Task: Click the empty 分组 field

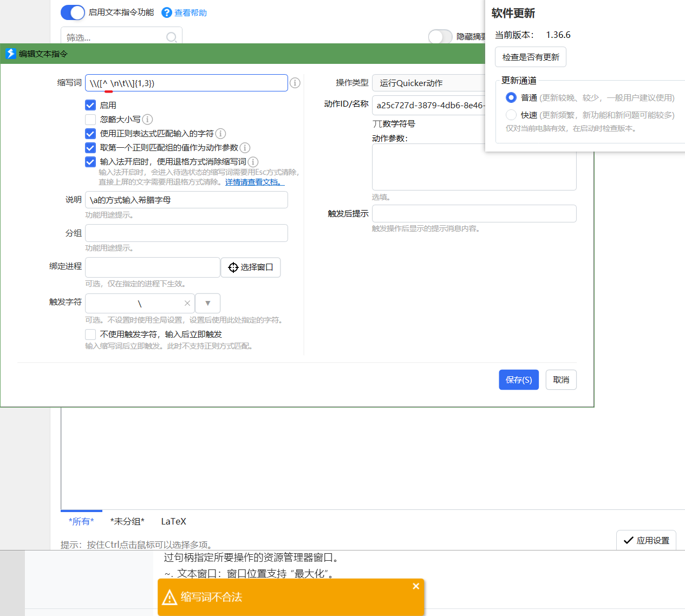Action: point(186,233)
